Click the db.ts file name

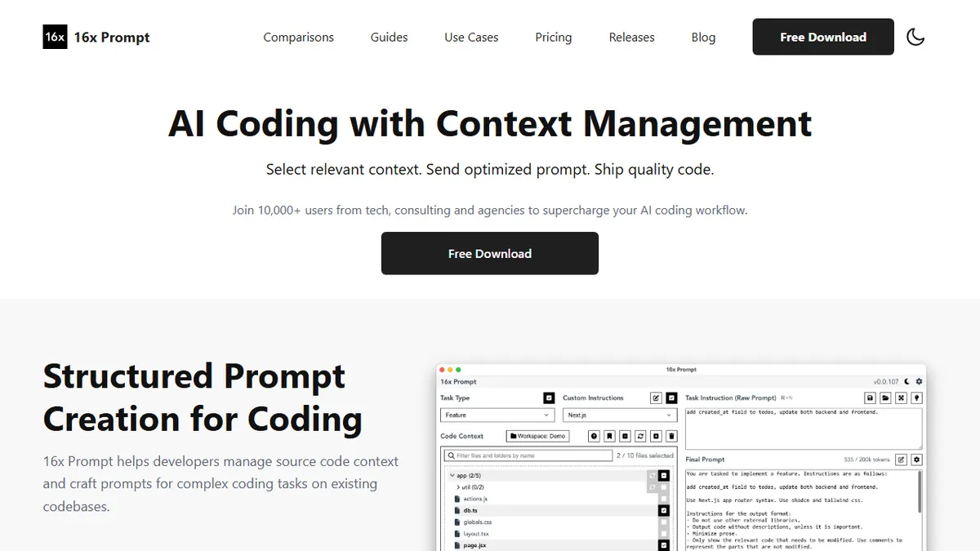[470, 510]
